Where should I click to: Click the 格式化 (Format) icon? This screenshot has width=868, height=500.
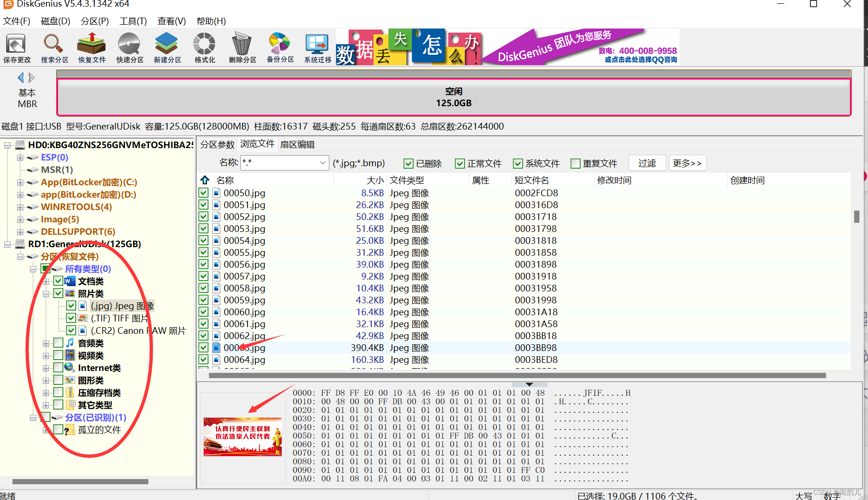click(x=204, y=47)
